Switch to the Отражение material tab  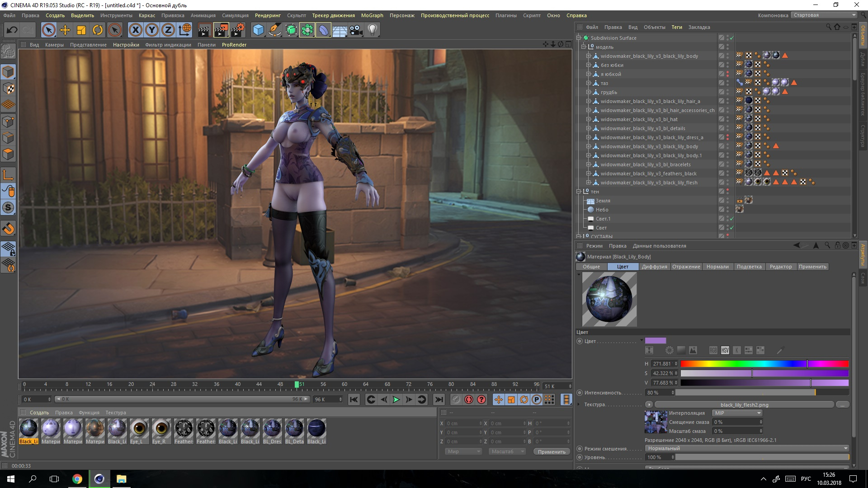click(x=686, y=267)
